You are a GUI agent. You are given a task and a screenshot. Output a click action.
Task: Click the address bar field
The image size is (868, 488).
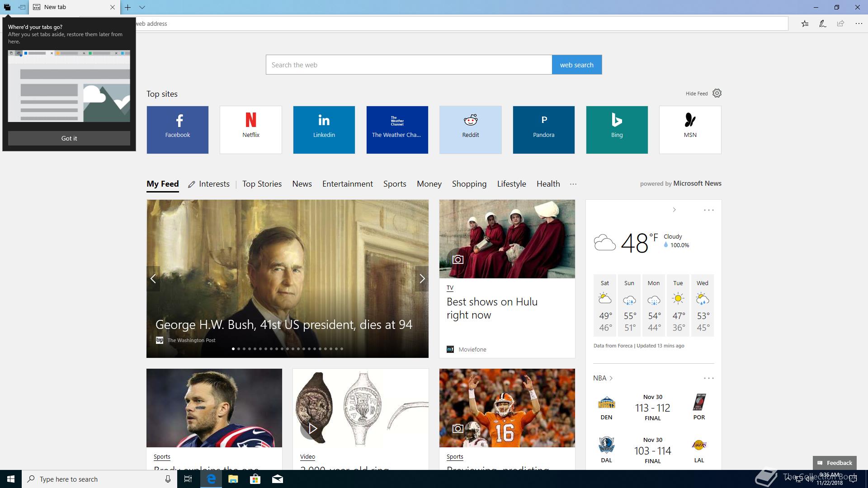[461, 23]
